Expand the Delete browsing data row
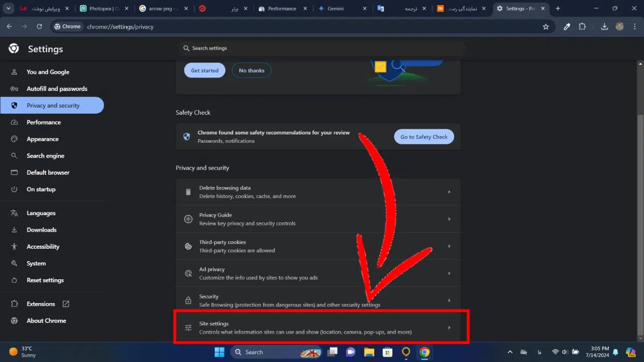The width and height of the screenshot is (644, 362). [x=318, y=192]
